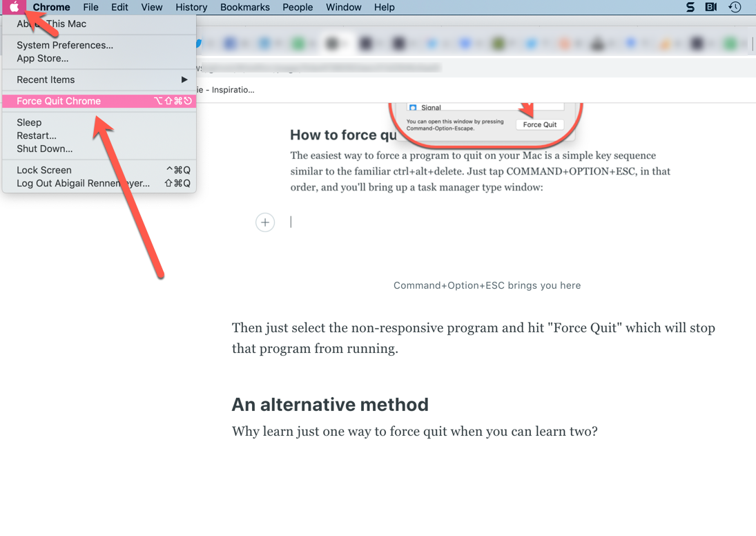
Task: Click the Chrome app menu
Action: click(x=51, y=7)
